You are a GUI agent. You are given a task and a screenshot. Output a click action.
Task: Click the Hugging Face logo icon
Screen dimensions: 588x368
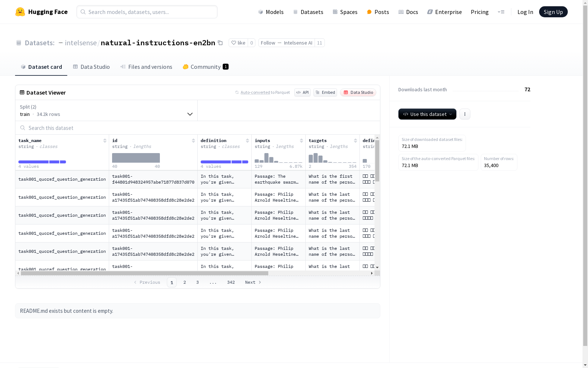[20, 12]
